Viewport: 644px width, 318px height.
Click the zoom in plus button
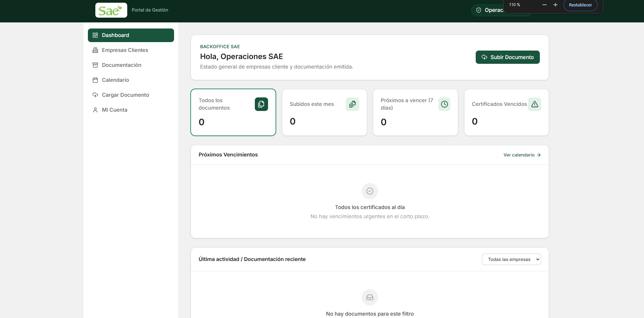point(555,5)
